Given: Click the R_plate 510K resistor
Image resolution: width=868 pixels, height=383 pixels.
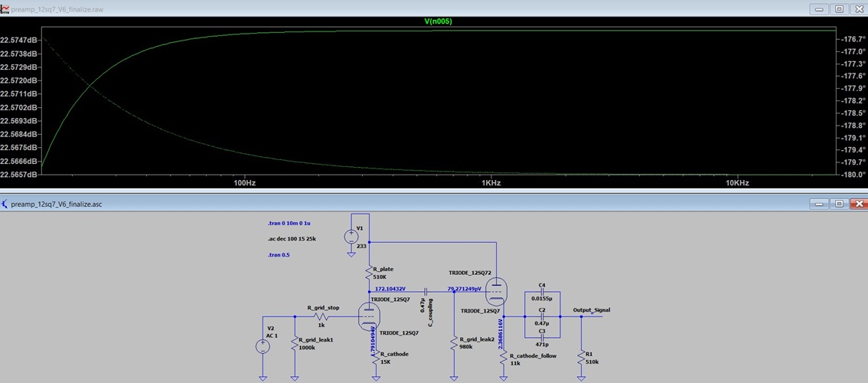Looking at the screenshot, I should [370, 273].
